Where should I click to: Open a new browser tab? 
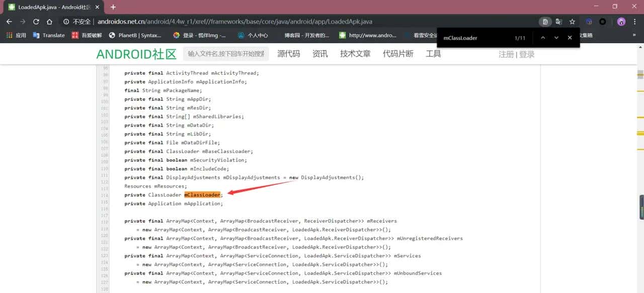pos(113,7)
